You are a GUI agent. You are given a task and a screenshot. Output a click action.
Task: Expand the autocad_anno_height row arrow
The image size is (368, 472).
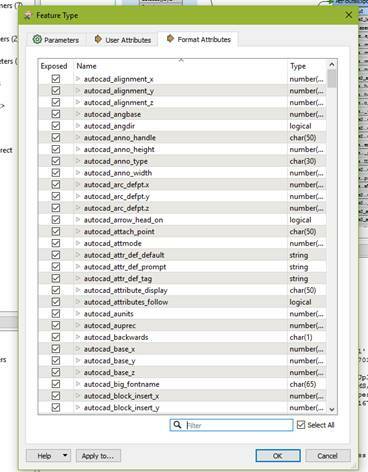tap(78, 149)
